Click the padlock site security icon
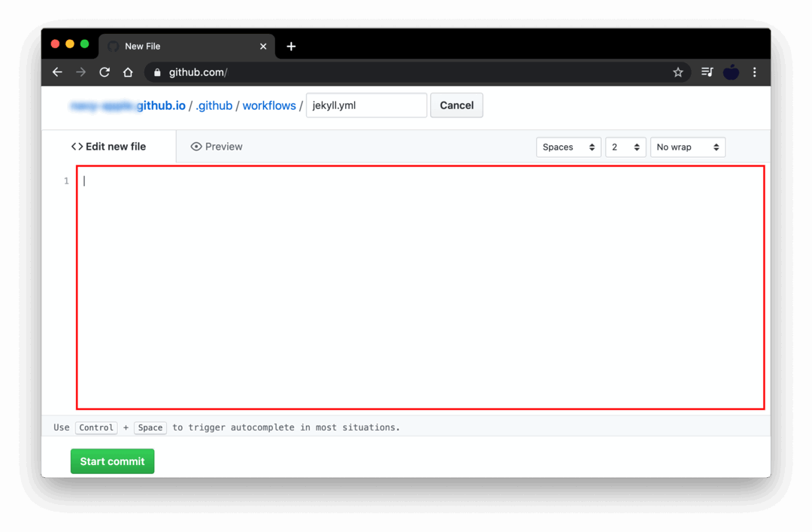The width and height of the screenshot is (812, 532). click(156, 72)
